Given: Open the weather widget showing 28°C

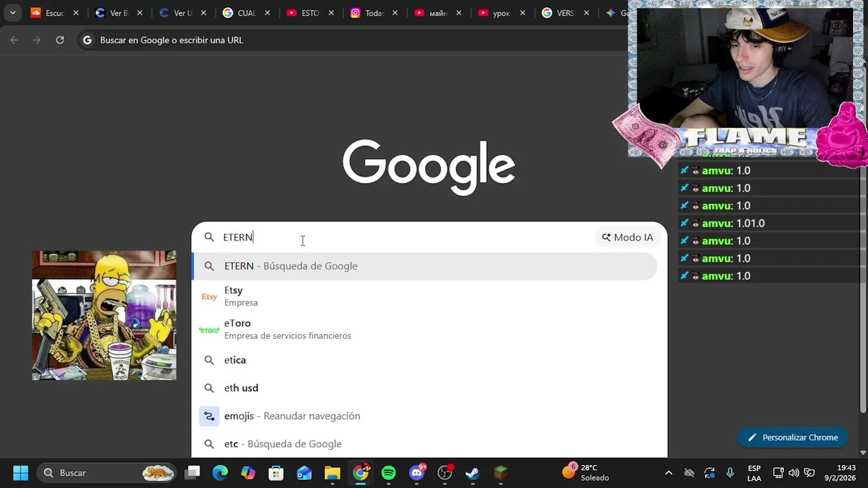Looking at the screenshot, I should (x=587, y=472).
